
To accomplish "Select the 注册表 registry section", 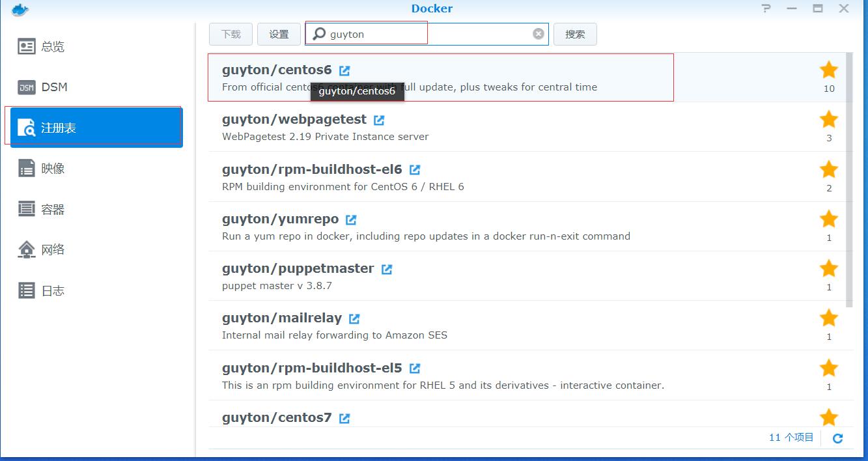I will (96, 128).
